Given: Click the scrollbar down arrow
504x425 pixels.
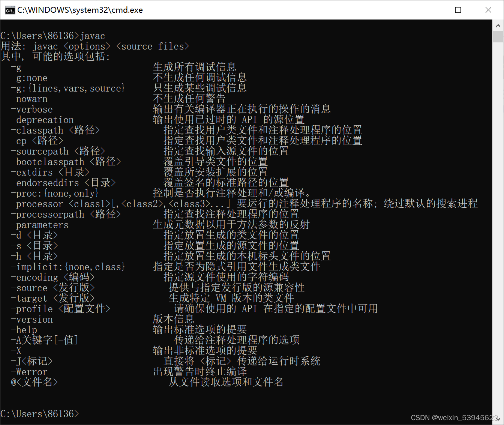Looking at the screenshot, I should [x=499, y=419].
